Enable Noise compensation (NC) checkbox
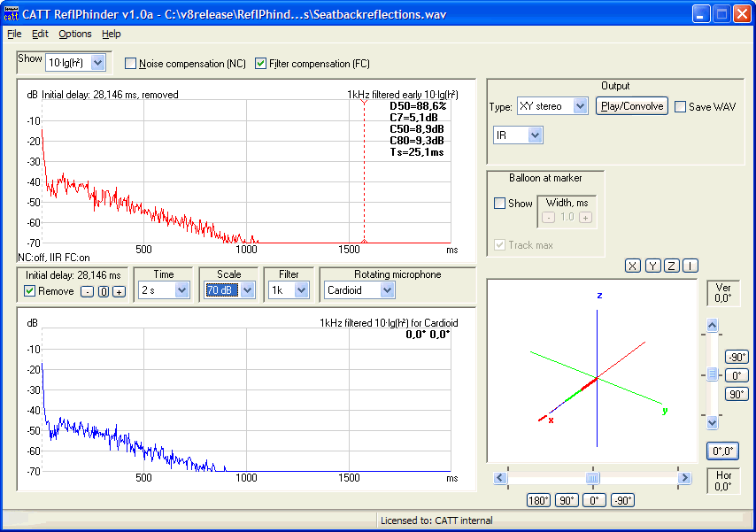 (131, 64)
